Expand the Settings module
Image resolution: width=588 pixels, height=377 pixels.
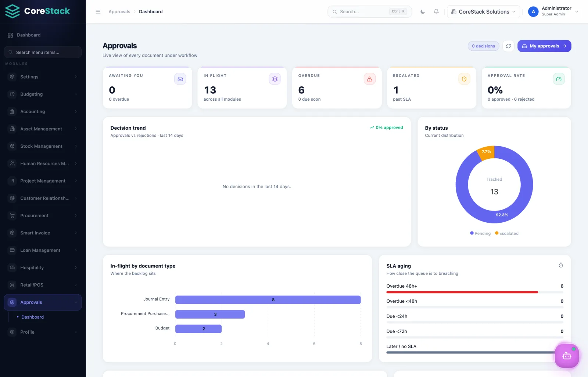(43, 77)
